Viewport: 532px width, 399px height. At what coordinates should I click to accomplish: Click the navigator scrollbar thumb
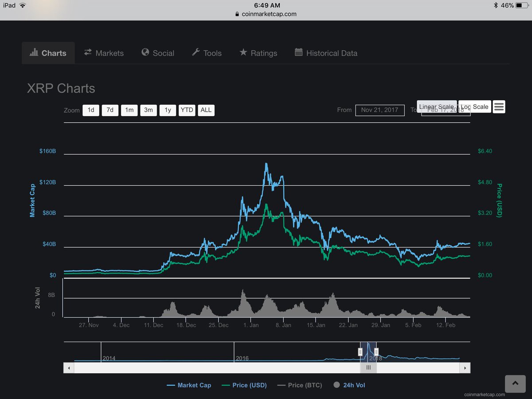[368, 368]
